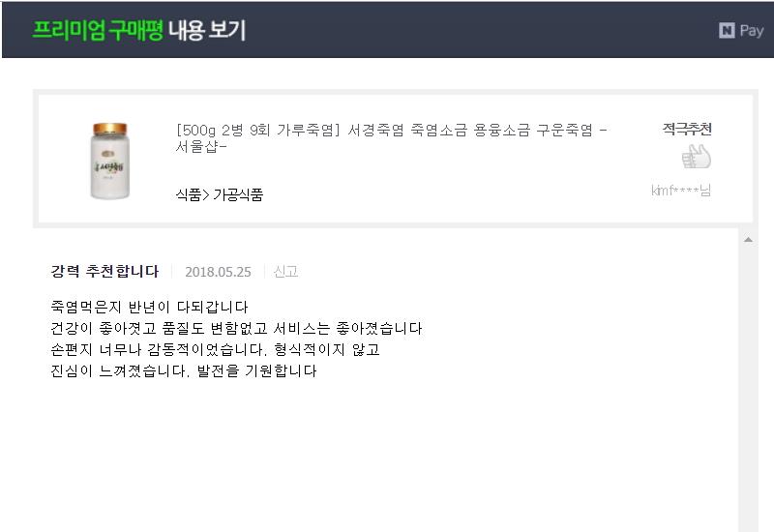Open the 서경죽염 product title link
774x532 pixels.
click(392, 138)
